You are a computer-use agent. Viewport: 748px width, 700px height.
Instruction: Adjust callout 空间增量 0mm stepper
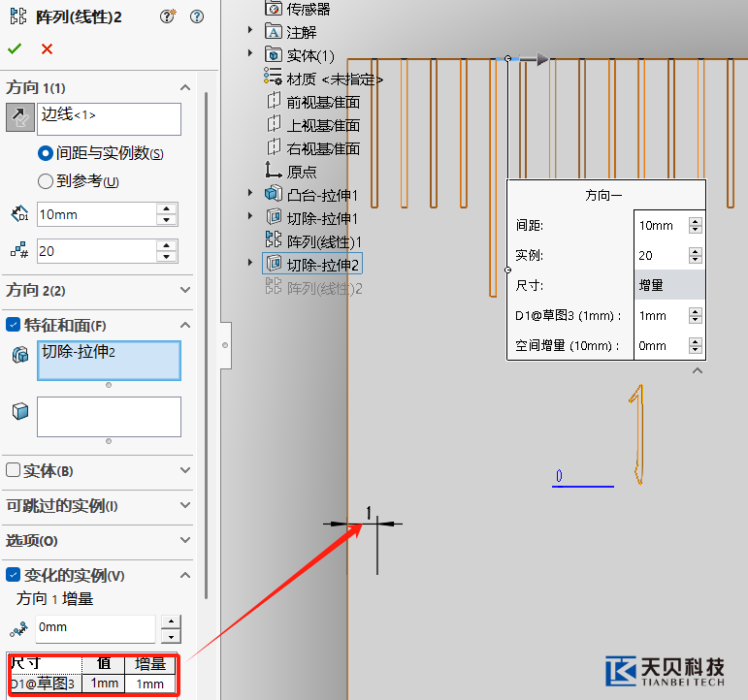point(695,346)
